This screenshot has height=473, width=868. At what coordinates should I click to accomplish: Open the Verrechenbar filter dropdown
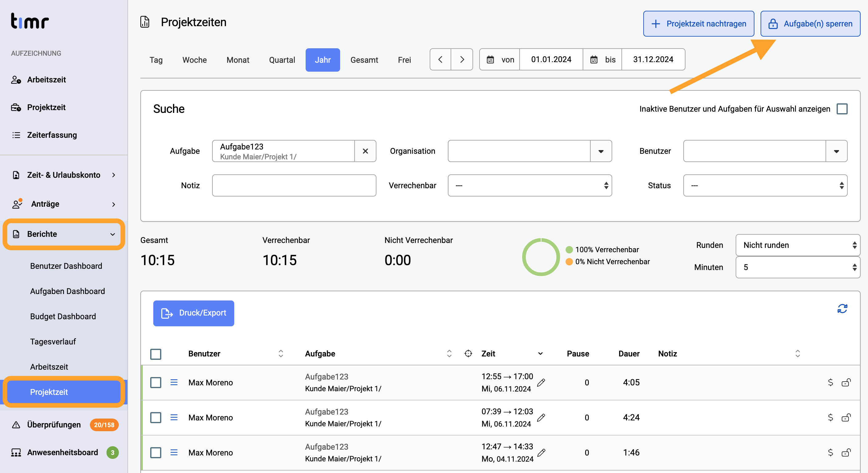(530, 185)
